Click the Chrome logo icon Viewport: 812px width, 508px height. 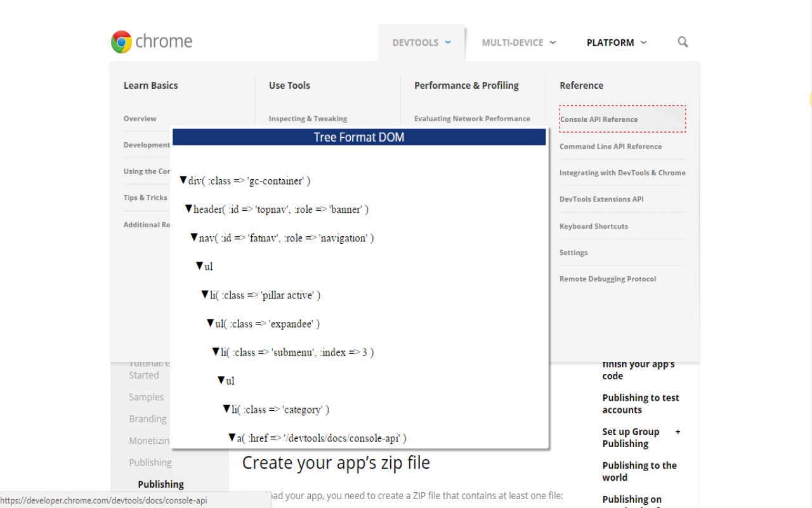tap(121, 42)
